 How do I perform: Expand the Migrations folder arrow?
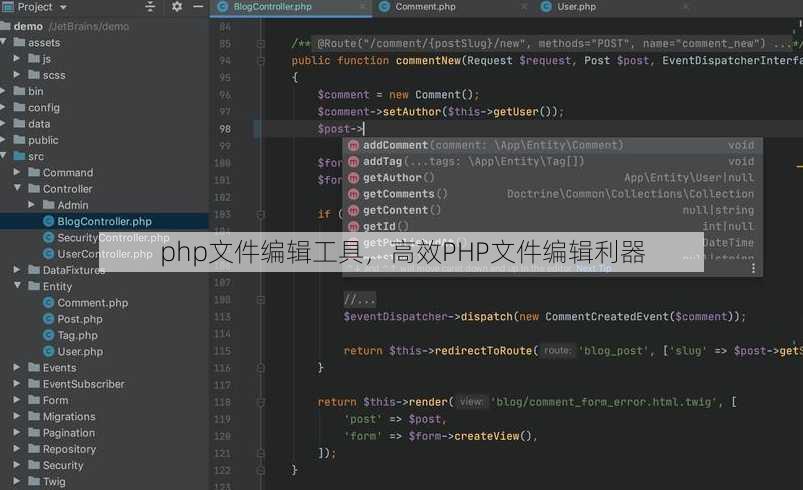point(17,416)
